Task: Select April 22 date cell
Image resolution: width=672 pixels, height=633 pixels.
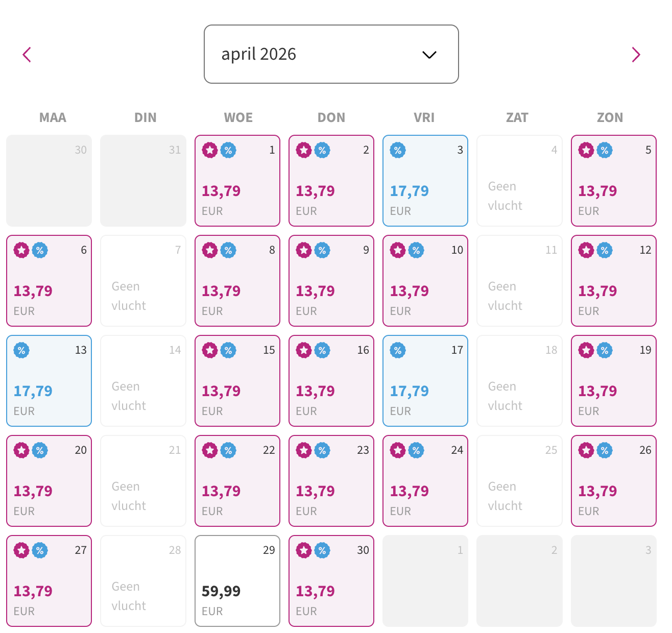Action: [x=237, y=481]
